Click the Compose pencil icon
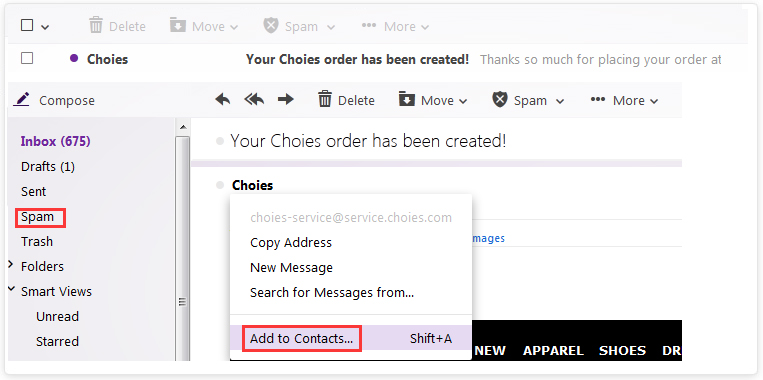The height and width of the screenshot is (380, 763). pos(21,100)
